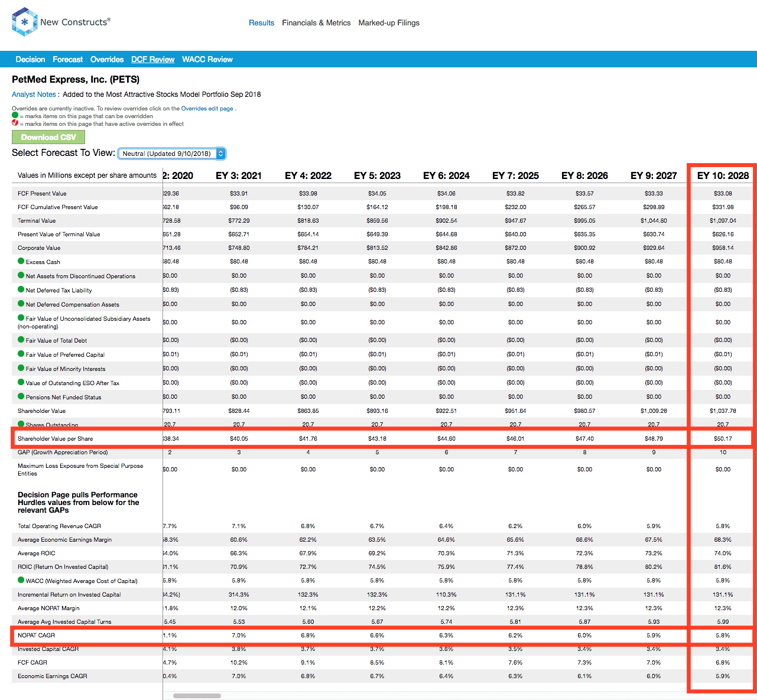Viewport: 757px width, 700px height.
Task: Click green dot for Outstanding ESO After Tax
Action: pyautogui.click(x=21, y=382)
